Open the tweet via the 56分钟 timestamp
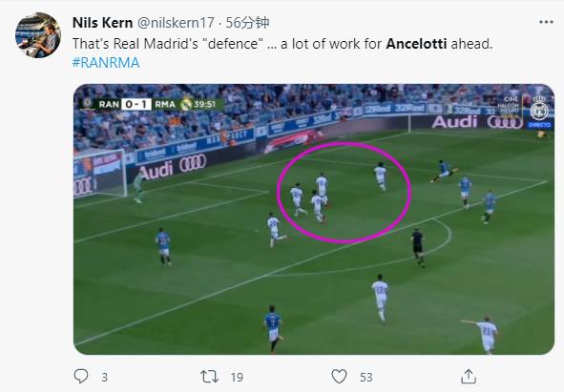 [247, 23]
